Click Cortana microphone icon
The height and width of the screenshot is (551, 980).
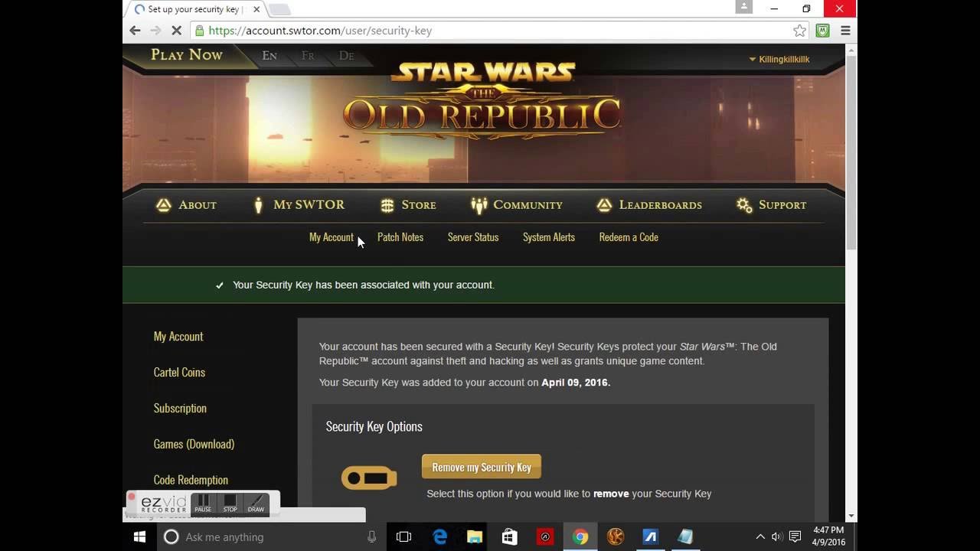point(371,537)
